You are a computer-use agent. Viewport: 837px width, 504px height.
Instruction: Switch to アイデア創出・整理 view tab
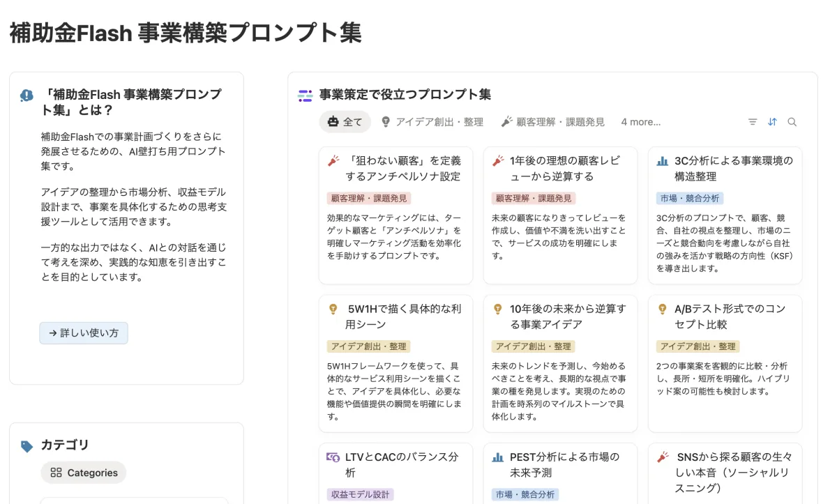432,122
